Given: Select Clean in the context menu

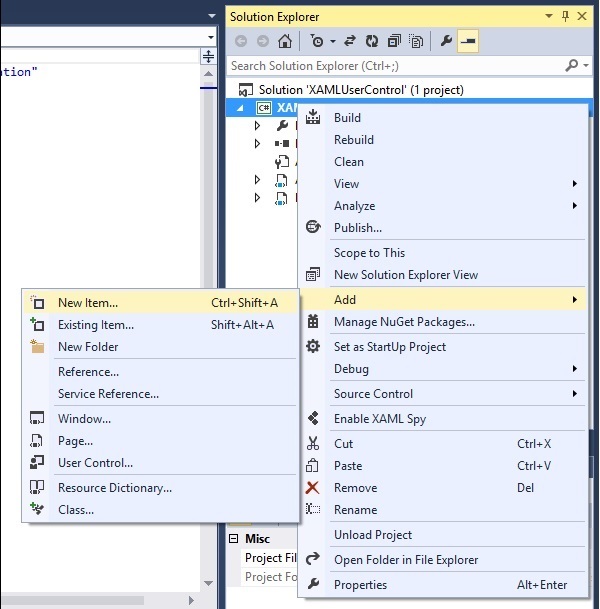Looking at the screenshot, I should coord(442,162).
